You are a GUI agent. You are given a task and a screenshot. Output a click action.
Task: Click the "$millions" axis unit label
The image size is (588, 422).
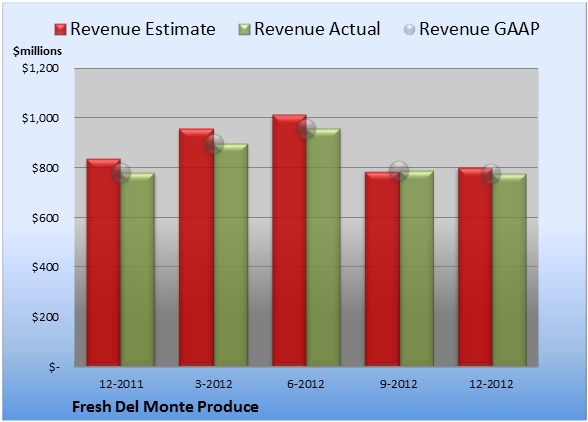37,51
